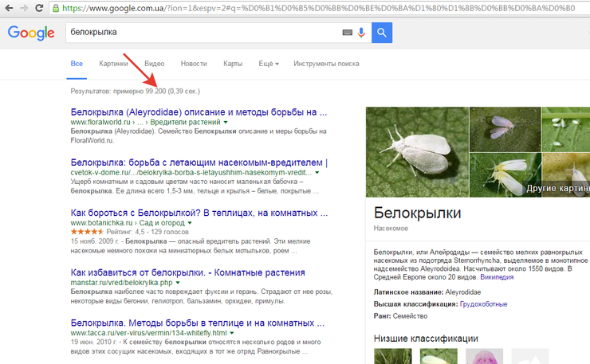Image resolution: width=590 pixels, height=364 pixels.
Task: Click the Google logo
Action: click(x=31, y=33)
